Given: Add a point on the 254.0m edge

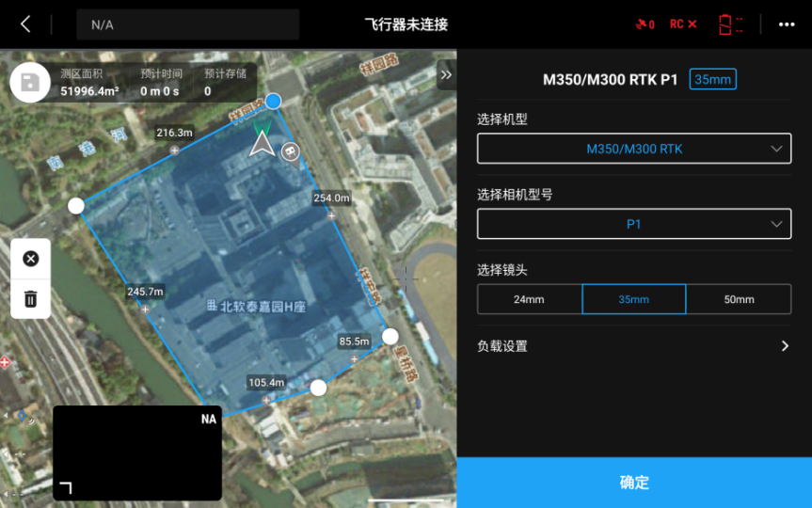Looking at the screenshot, I should coord(331,215).
